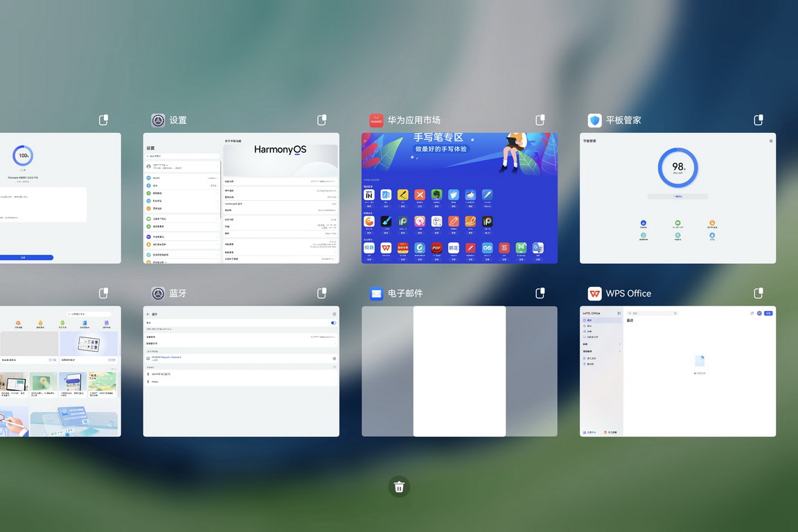Open split-screen for the card with the 100 gauge

click(103, 120)
